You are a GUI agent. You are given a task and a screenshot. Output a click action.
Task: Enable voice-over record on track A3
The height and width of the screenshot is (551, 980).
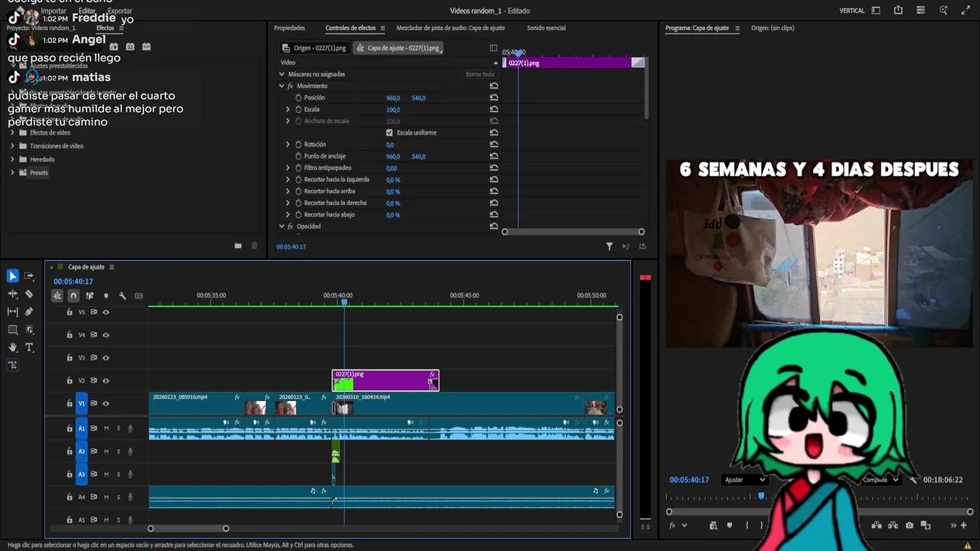pos(130,474)
